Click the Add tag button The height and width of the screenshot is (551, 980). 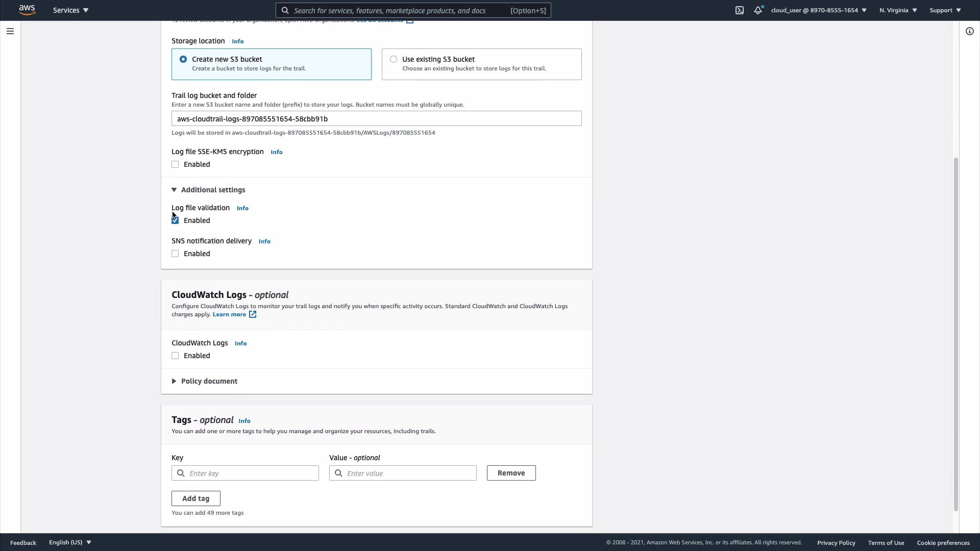tap(195, 498)
